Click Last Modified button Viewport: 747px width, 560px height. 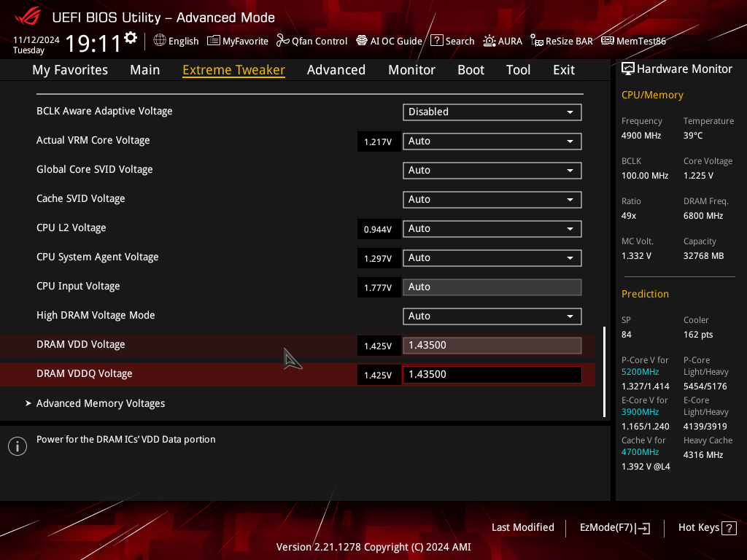tap(522, 527)
